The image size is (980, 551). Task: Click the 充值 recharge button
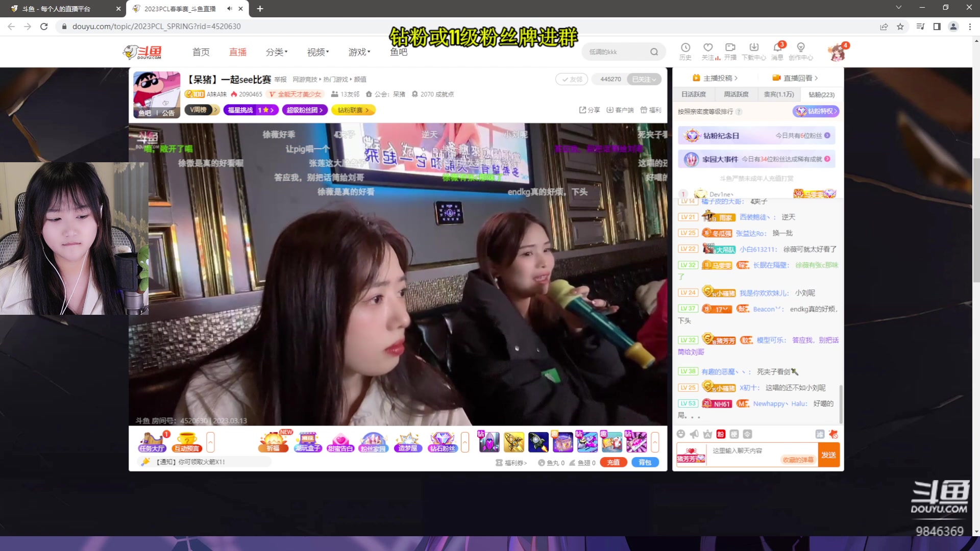click(614, 463)
